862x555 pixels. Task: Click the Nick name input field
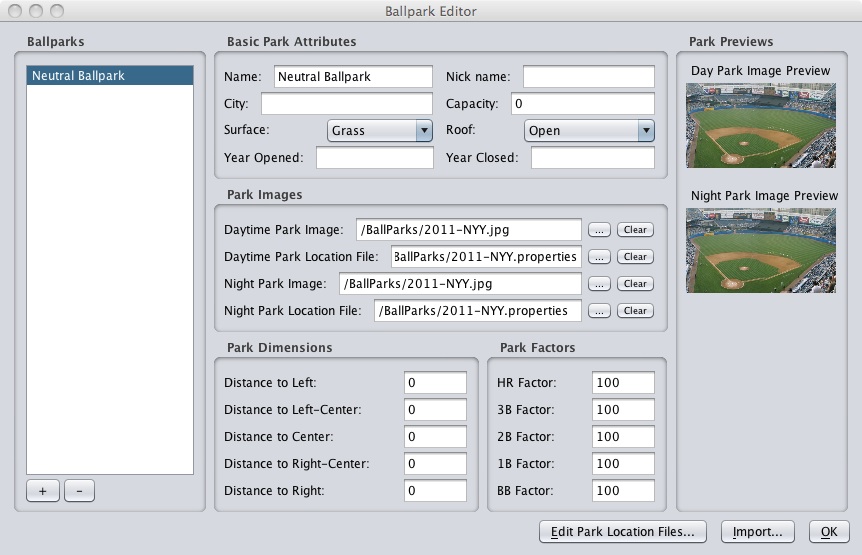588,76
